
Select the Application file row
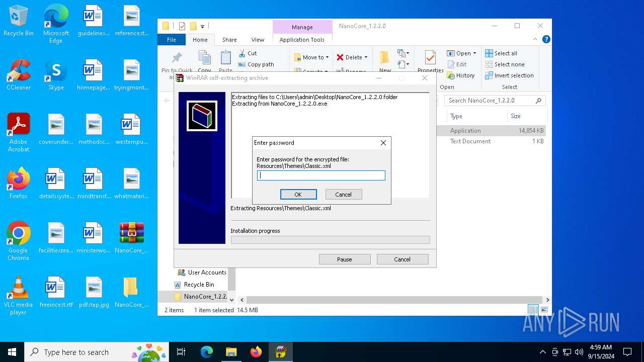tap(491, 131)
